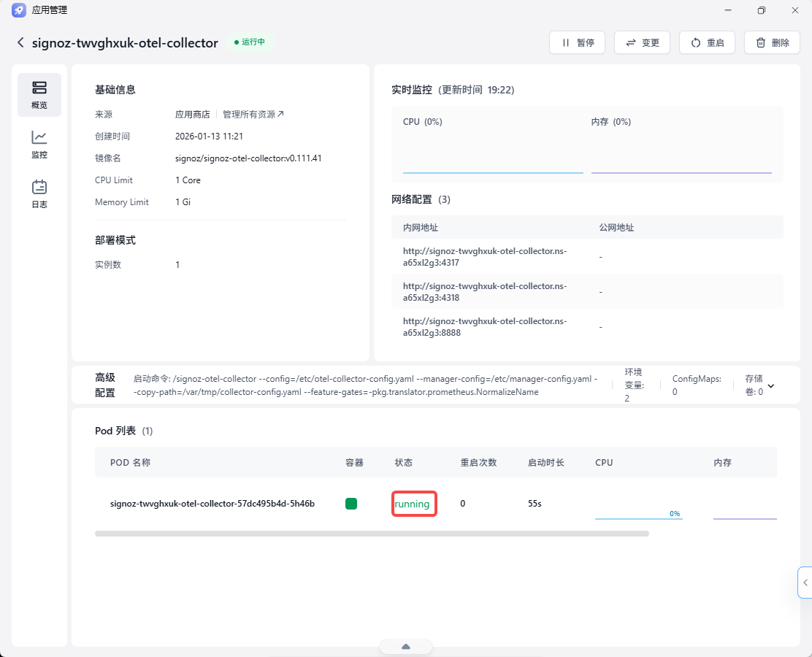Image resolution: width=812 pixels, height=657 pixels.
Task: Delete the app with 删除 button
Action: pos(772,42)
